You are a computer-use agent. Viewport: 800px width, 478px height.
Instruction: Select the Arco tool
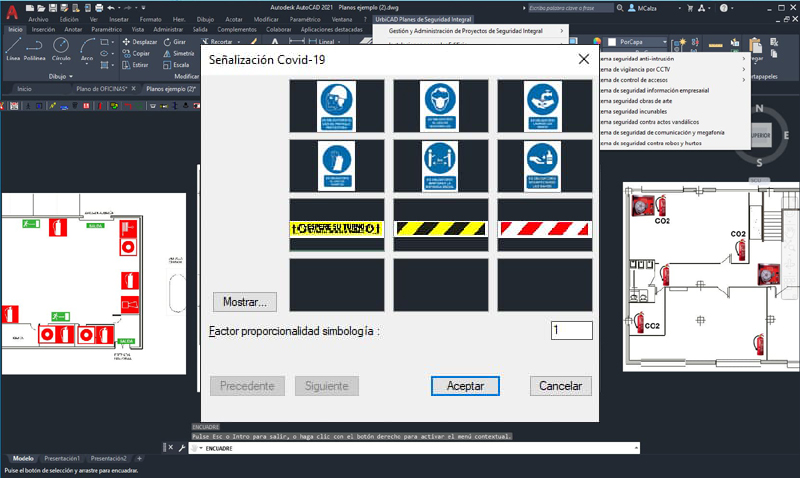click(87, 49)
